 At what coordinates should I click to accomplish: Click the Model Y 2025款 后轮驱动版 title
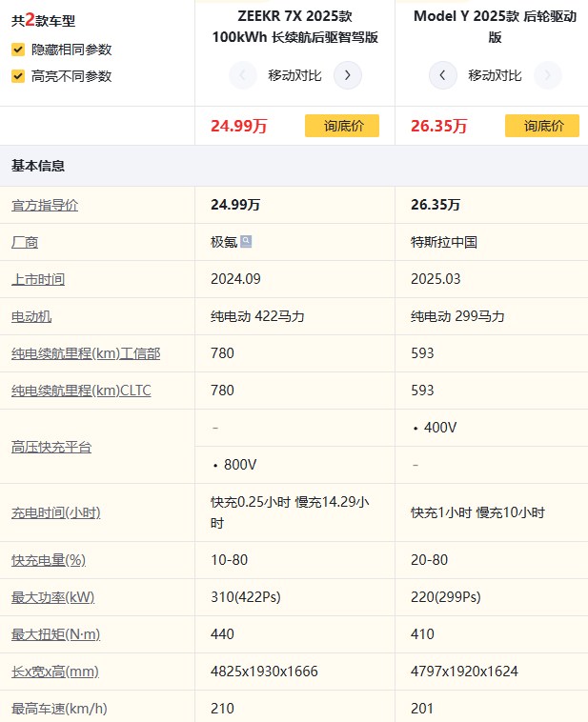pyautogui.click(x=495, y=27)
